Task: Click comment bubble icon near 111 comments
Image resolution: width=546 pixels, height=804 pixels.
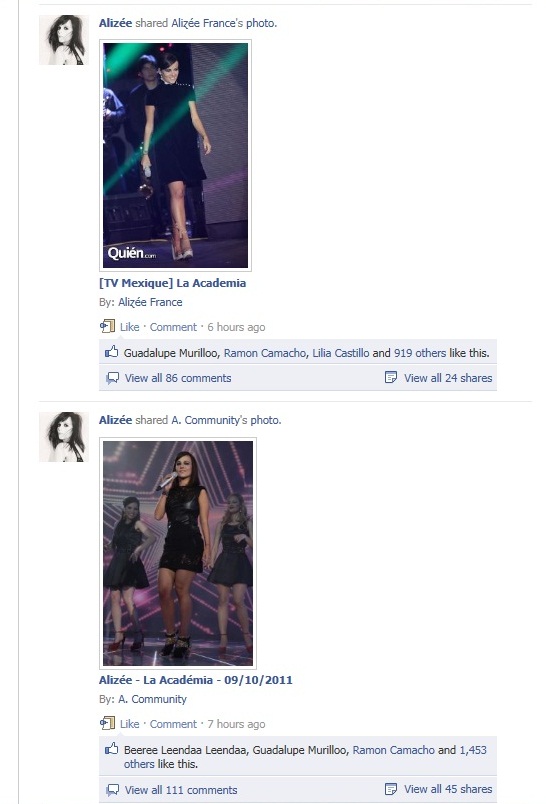Action: (x=112, y=790)
